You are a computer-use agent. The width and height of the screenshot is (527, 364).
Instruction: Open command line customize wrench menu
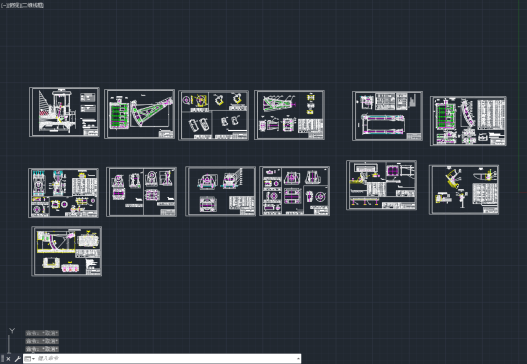17,359
